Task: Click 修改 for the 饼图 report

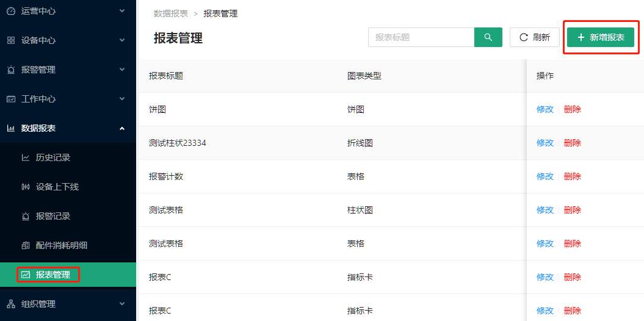Action: pyautogui.click(x=545, y=109)
